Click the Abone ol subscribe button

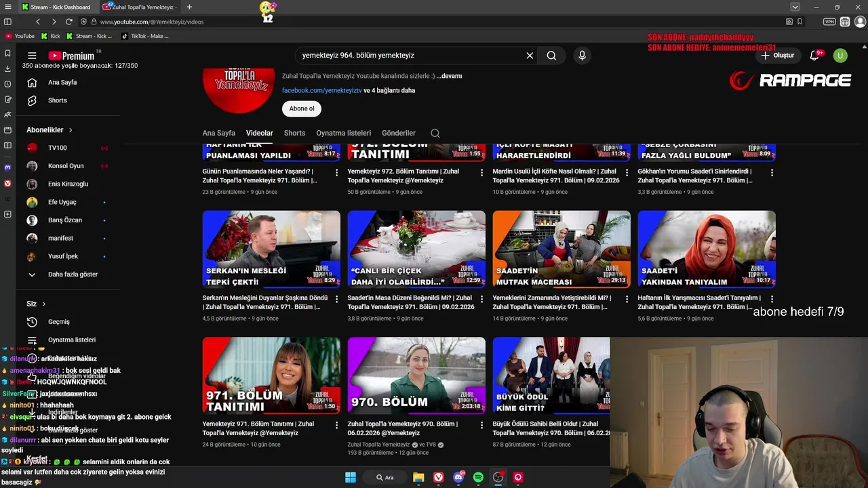pyautogui.click(x=302, y=108)
